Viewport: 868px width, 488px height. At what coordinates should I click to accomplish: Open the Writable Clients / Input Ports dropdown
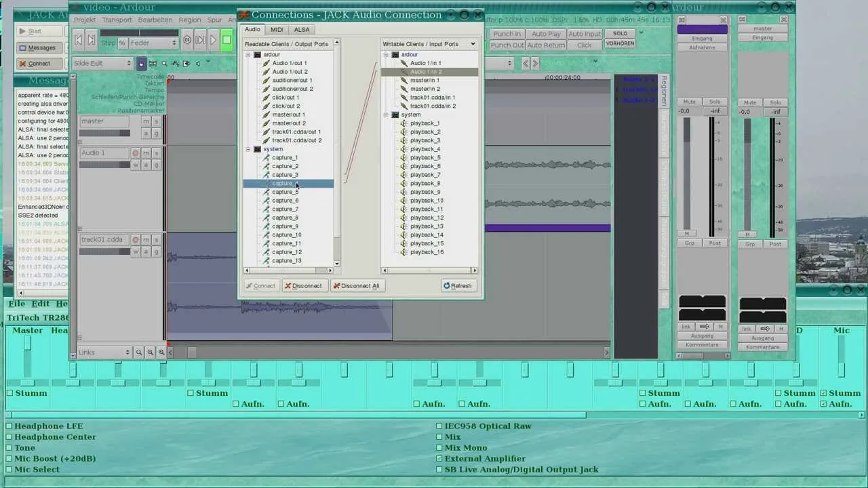pos(429,44)
